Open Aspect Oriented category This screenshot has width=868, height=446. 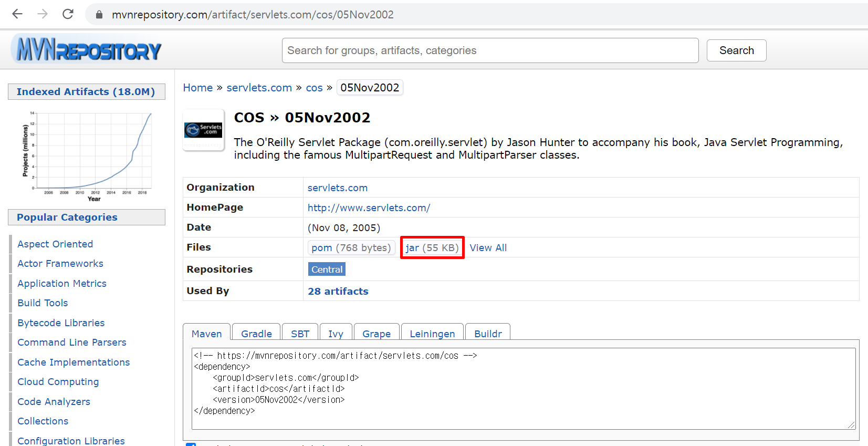(x=55, y=244)
